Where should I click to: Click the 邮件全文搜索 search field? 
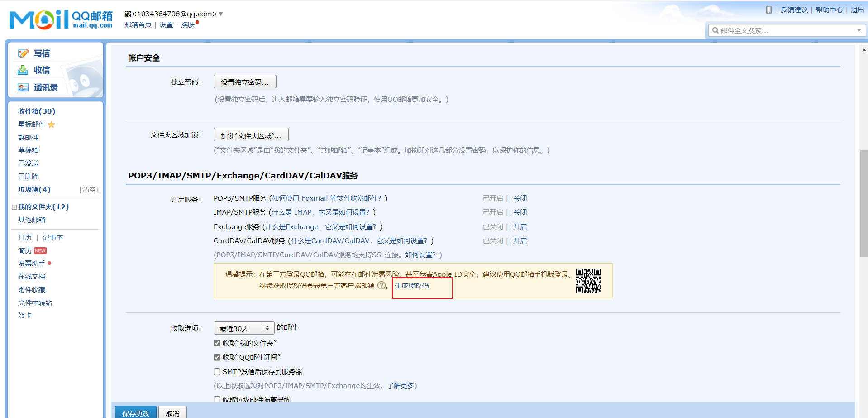pos(787,30)
